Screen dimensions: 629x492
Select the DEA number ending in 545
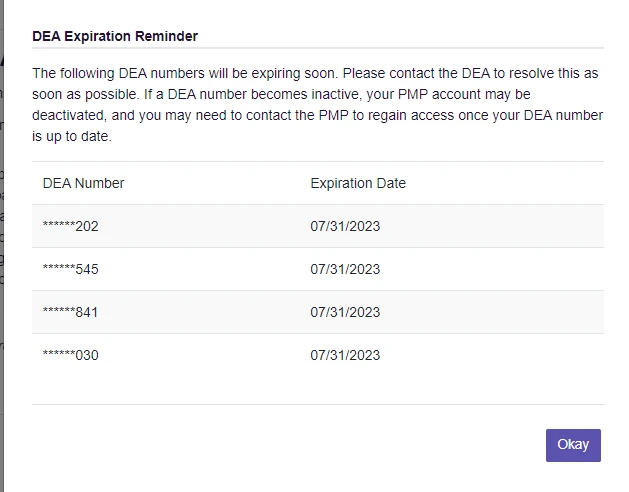click(71, 269)
